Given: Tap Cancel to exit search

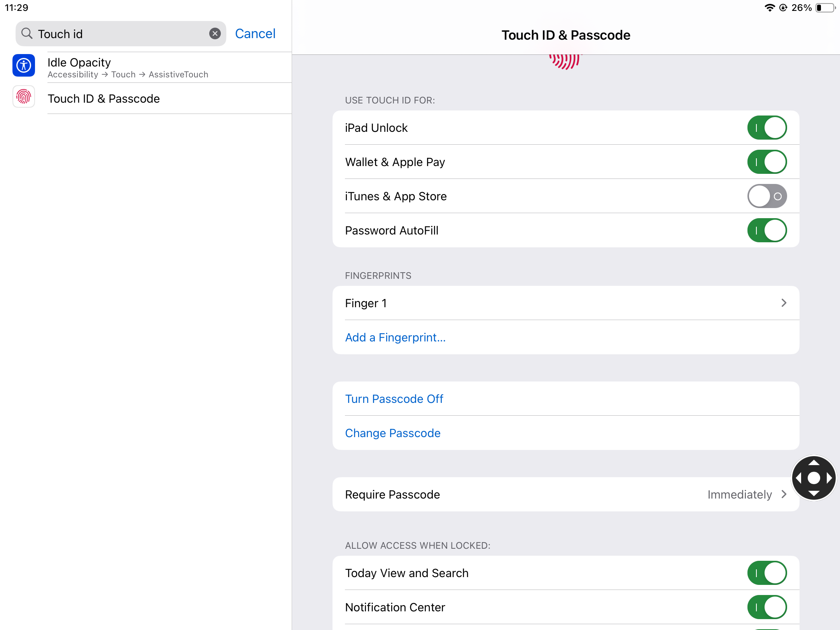Looking at the screenshot, I should tap(255, 34).
